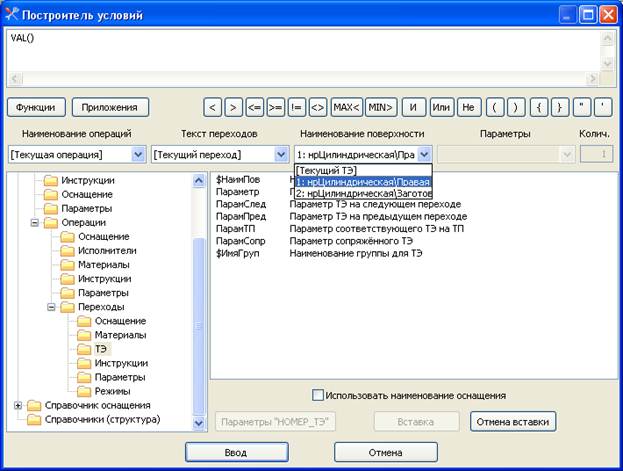Select the top-level Инструкции folder
The width and height of the screenshot is (623, 471).
[87, 180]
